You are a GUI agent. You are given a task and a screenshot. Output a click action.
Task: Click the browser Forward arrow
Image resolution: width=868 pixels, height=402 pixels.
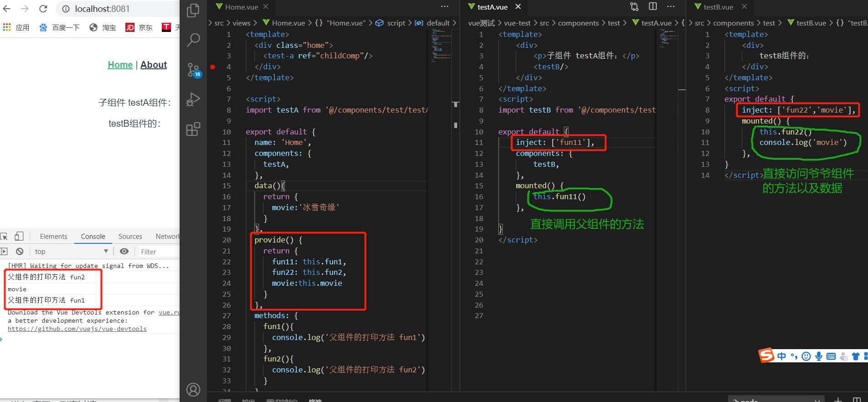[25, 9]
